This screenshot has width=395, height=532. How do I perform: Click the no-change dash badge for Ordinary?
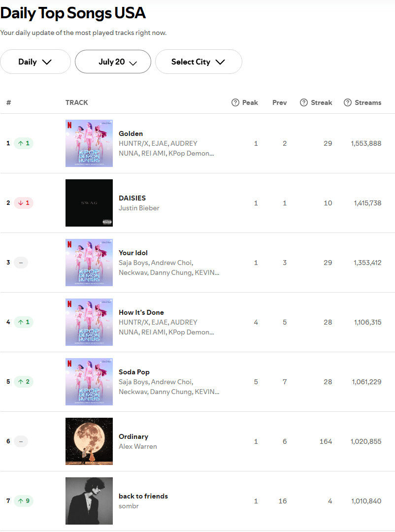[x=21, y=441]
